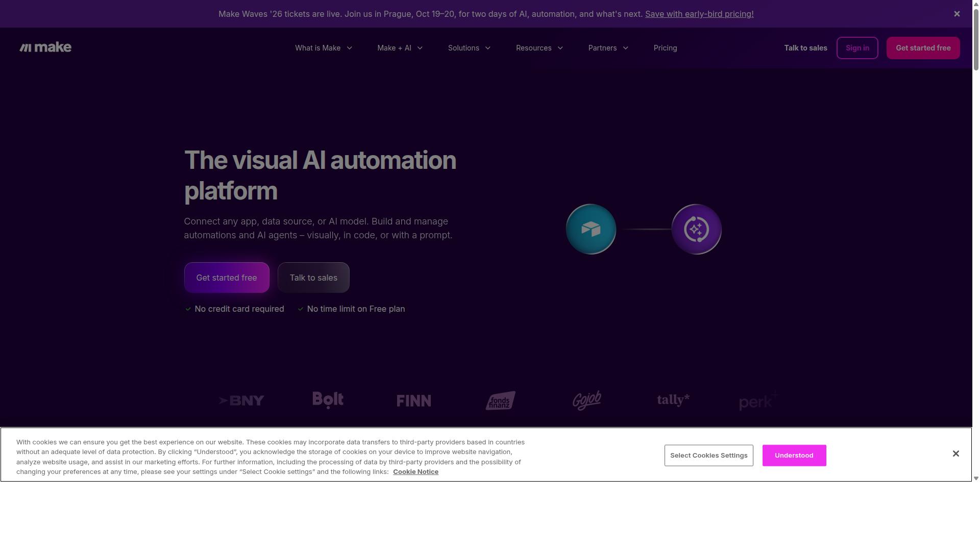
Task: Open the Pricing page
Action: 666,48
